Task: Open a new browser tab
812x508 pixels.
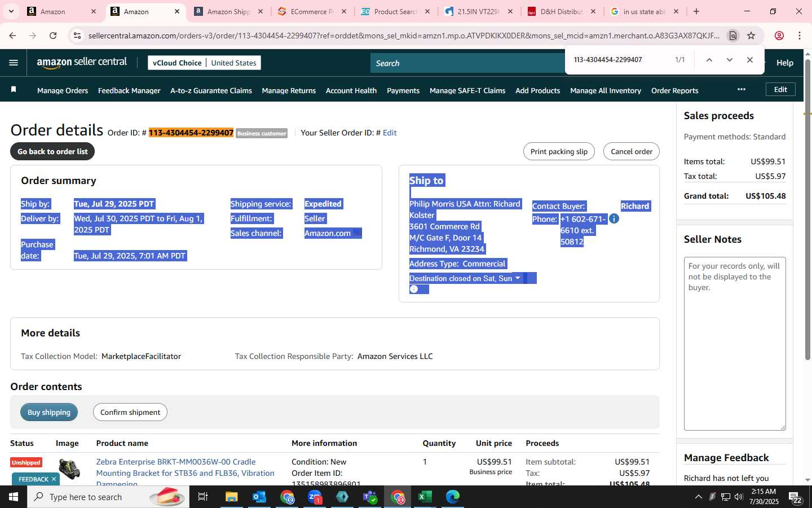Action: coord(696,11)
